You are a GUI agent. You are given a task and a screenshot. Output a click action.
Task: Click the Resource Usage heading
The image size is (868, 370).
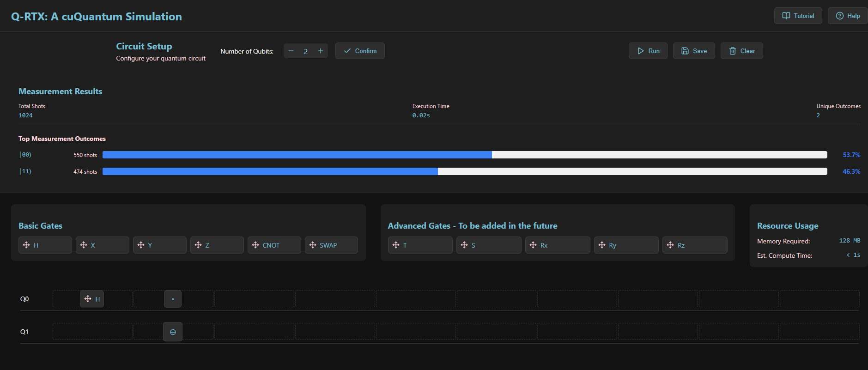pyautogui.click(x=788, y=226)
